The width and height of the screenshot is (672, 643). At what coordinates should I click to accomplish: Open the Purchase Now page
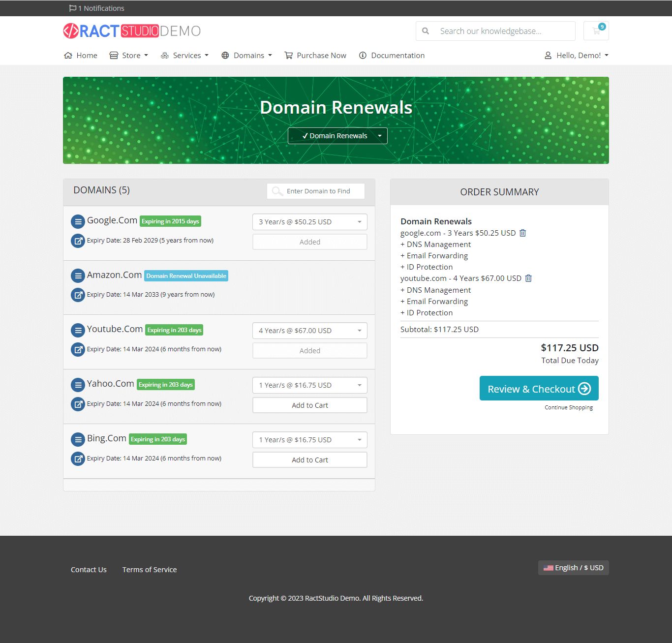315,56
